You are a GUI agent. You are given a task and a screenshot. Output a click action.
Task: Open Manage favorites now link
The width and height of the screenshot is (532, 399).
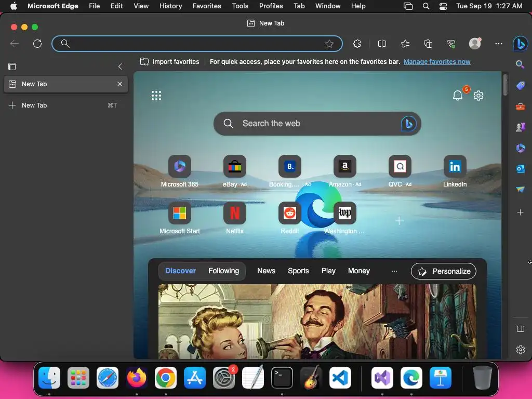pyautogui.click(x=437, y=62)
